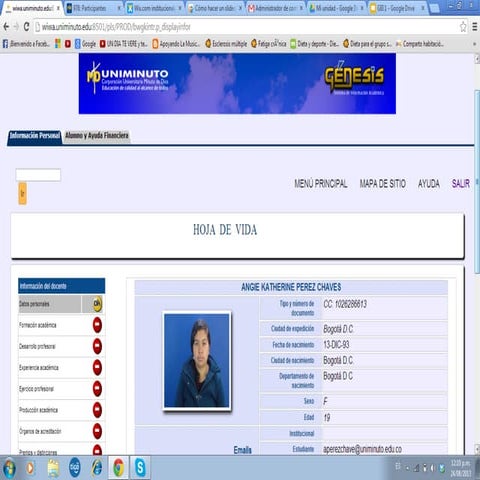Click the search input field above Ir
This screenshot has width=480, height=480.
tap(38, 175)
